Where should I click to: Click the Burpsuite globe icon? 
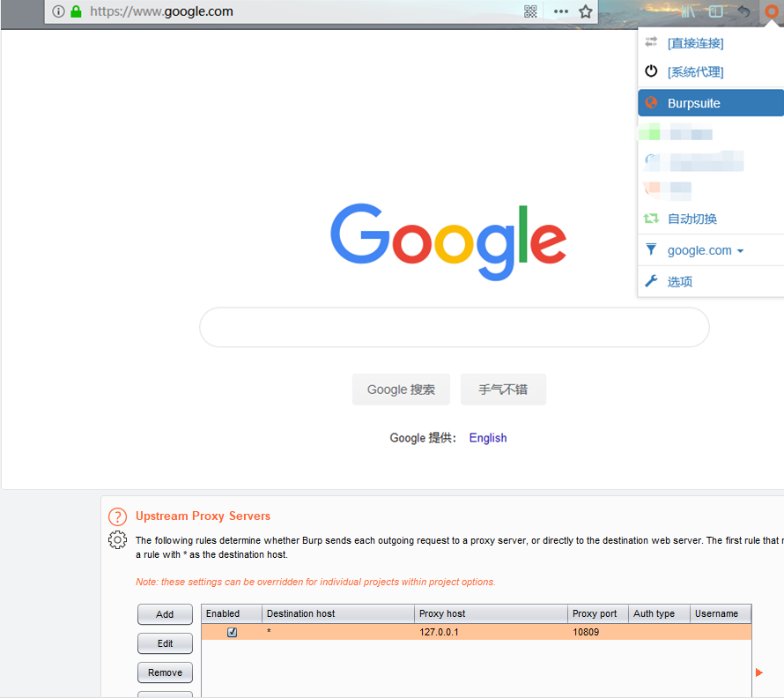click(x=651, y=102)
